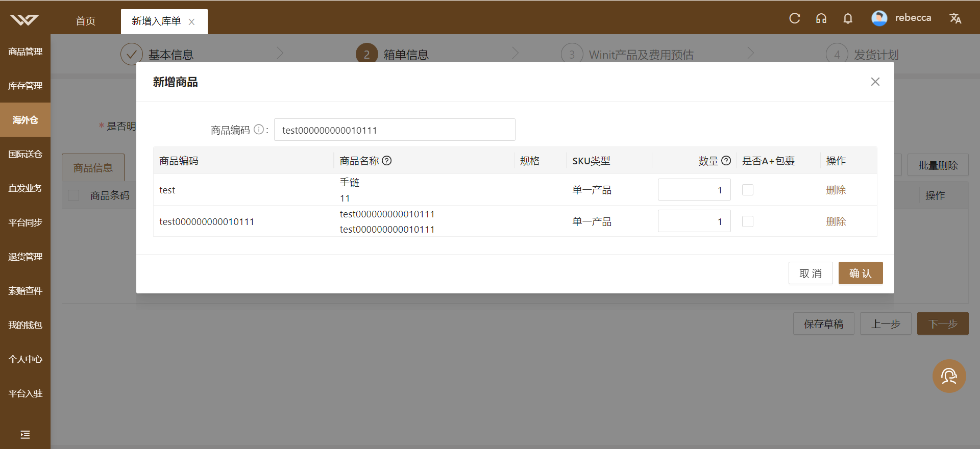Click the Winit logo icon
980x449 pixels.
(24, 20)
